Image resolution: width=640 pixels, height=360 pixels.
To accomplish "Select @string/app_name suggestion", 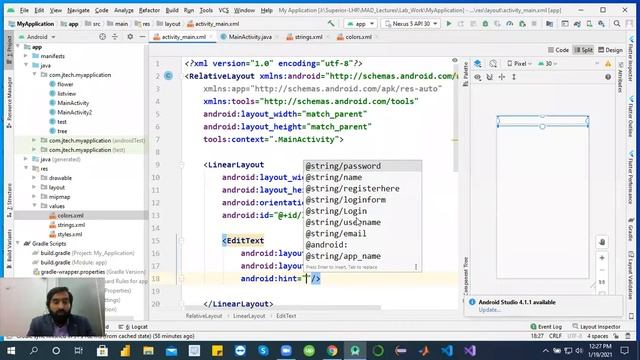I will pos(362,256).
